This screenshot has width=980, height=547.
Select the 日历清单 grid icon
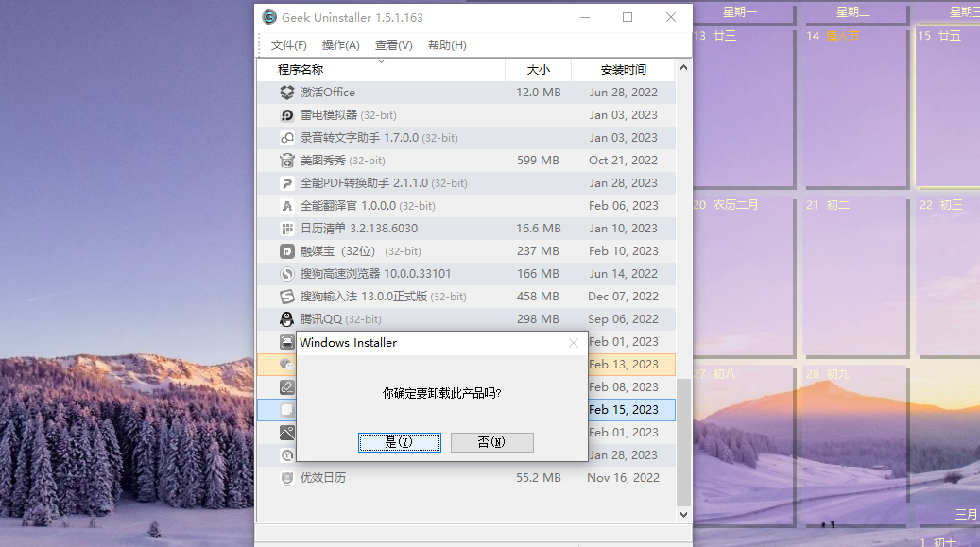tap(286, 228)
